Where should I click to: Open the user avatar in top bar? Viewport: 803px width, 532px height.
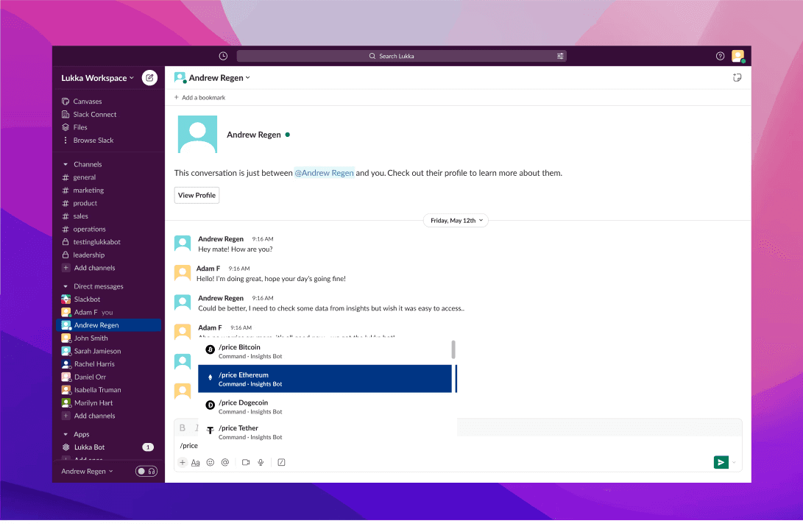click(737, 56)
